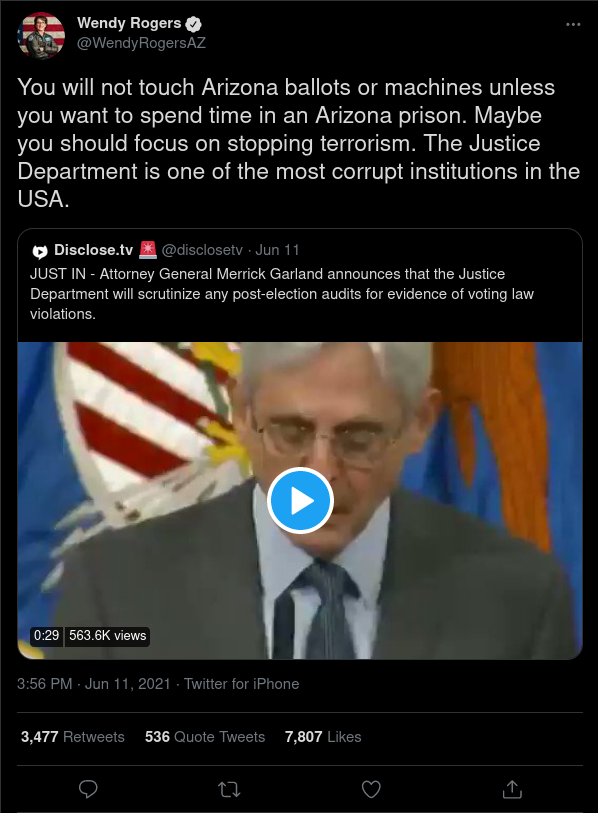Open the @WendyRogersAZ handle link

tap(141, 43)
